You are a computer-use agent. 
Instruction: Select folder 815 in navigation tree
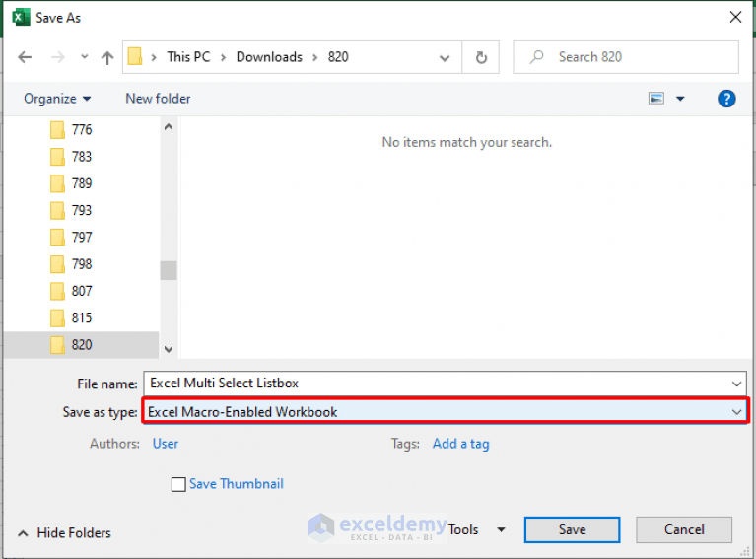pos(82,318)
